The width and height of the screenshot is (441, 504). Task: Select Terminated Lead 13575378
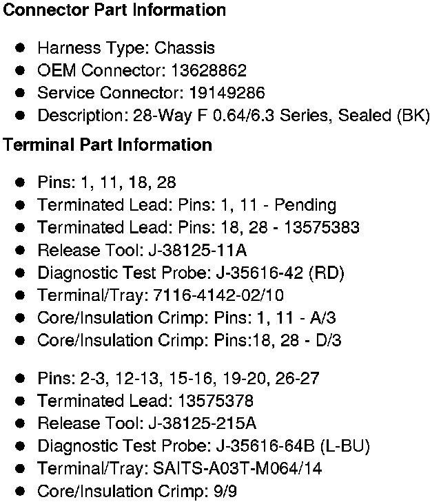pyautogui.click(x=145, y=401)
